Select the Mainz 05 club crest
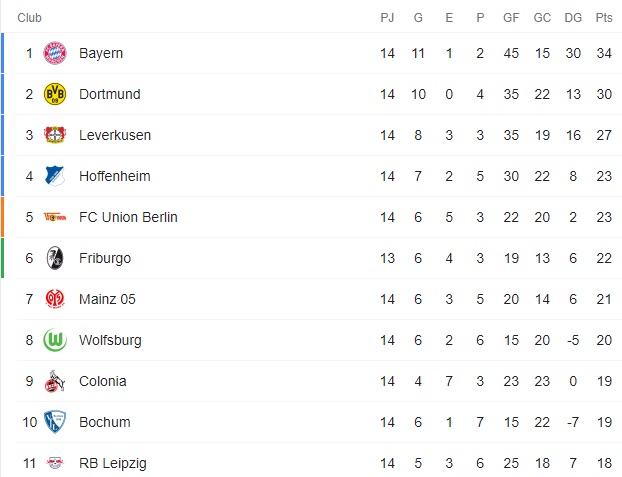Image resolution: width=622 pixels, height=477 pixels. (x=55, y=299)
